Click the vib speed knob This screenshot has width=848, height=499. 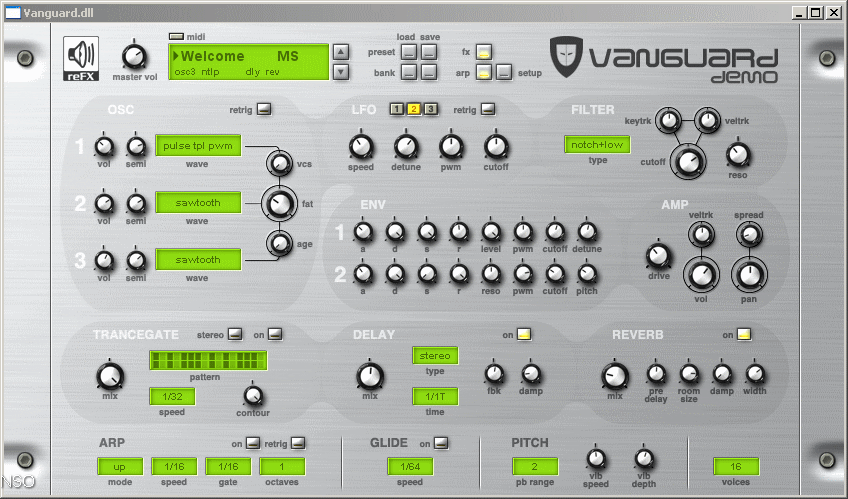coord(595,458)
